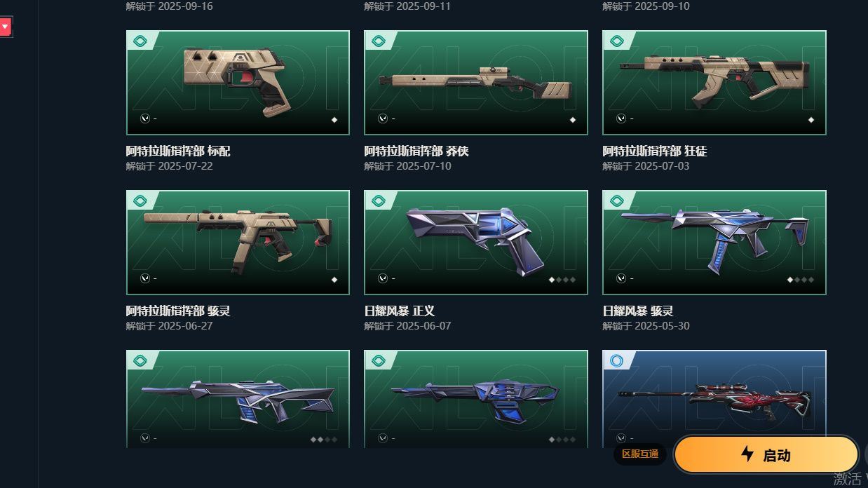The image size is (868, 488).
Task: Click the upgrade level diamonds on 日耀风暴 骇灵 card
Action: 800,279
